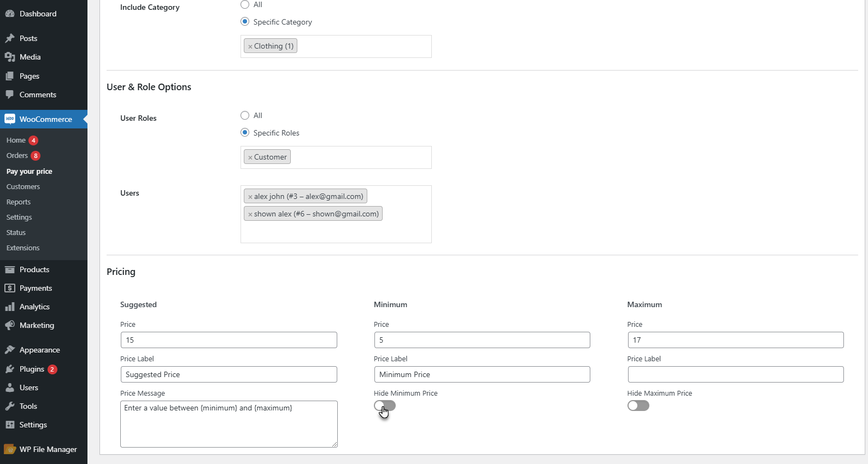Click the Pricing section heading
Image resolution: width=868 pixels, height=464 pixels.
pyautogui.click(x=121, y=272)
